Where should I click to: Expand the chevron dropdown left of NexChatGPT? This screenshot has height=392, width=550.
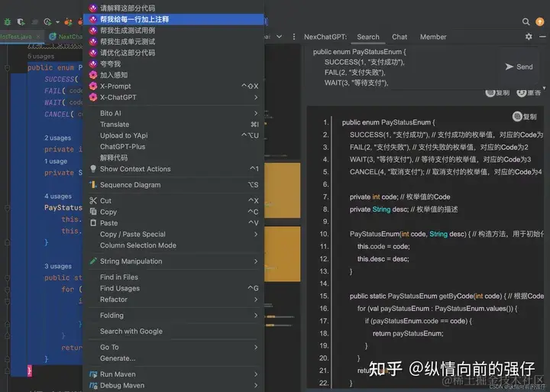pos(280,37)
